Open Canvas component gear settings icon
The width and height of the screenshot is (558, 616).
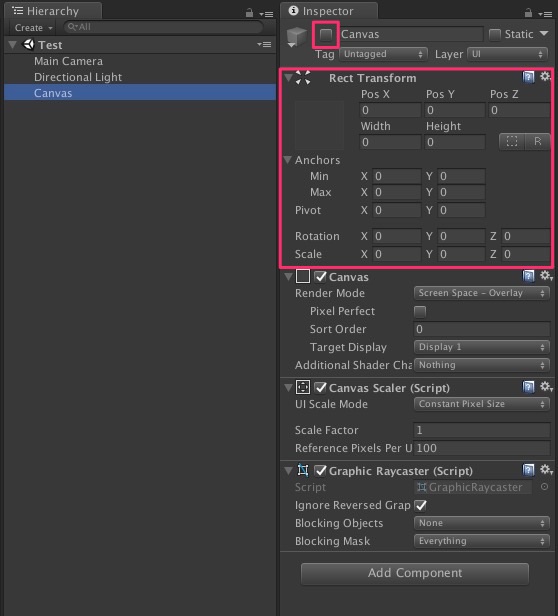(545, 275)
